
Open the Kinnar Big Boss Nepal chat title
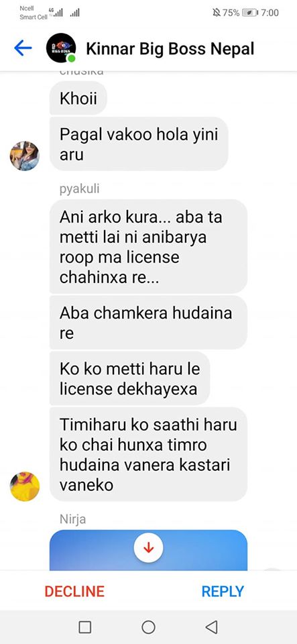coord(170,49)
